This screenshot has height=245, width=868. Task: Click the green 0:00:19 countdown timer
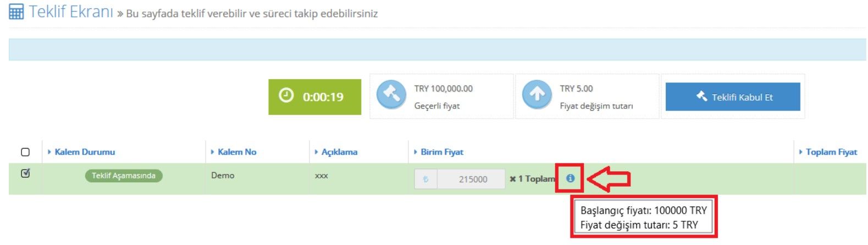314,97
